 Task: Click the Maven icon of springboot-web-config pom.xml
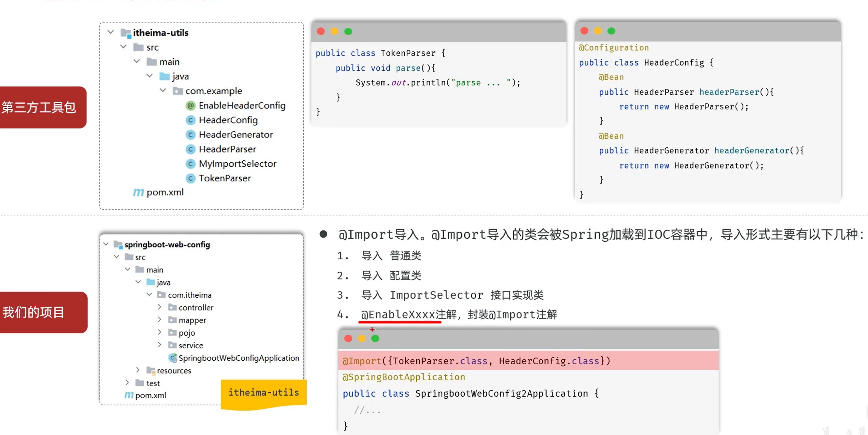point(129,395)
